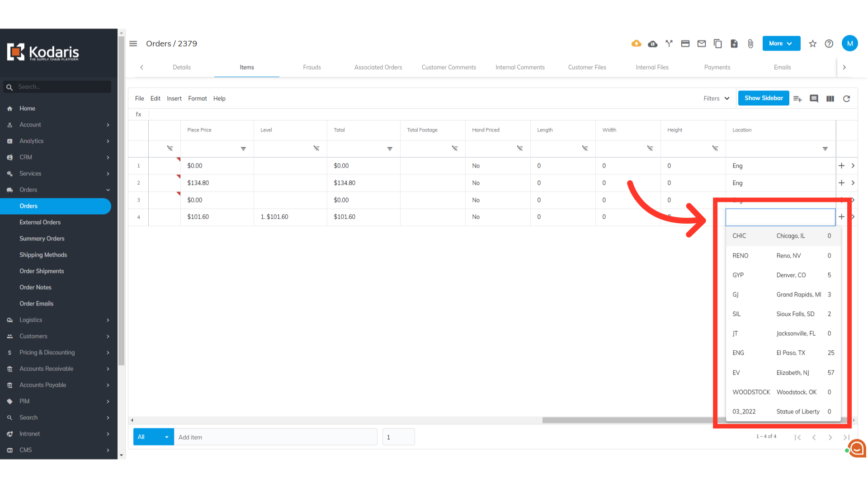
Task: Click the paperclip attachment icon
Action: click(750, 43)
